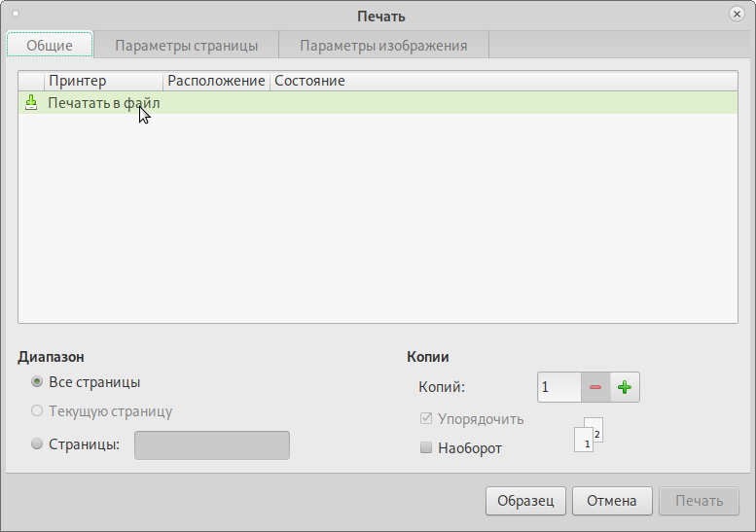Toggle the Упорядочить checkbox
This screenshot has width=756, height=532.
tap(425, 419)
